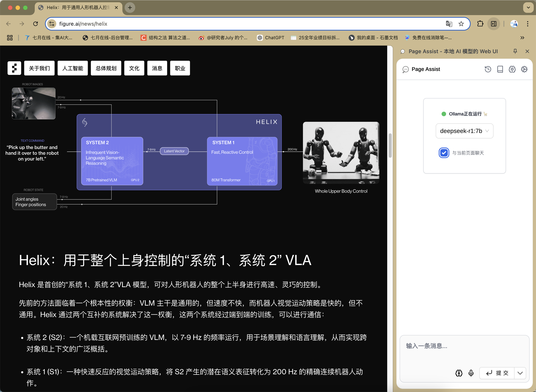Viewport: 536px width, 392px height.
Task: Click the microphone voice input icon
Action: point(471,373)
